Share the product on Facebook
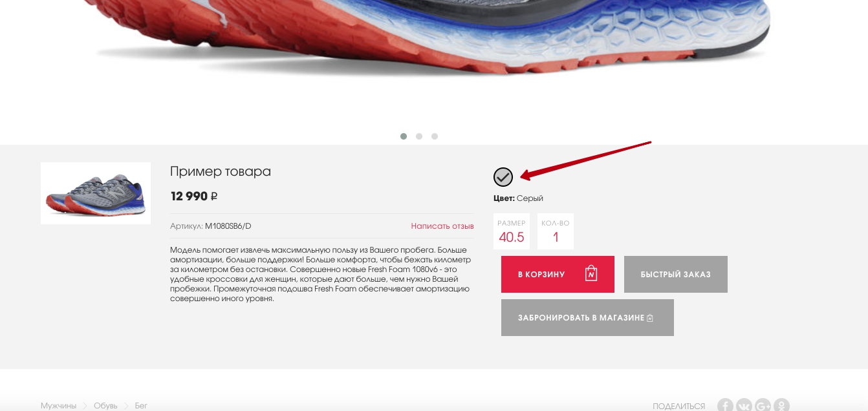This screenshot has height=411, width=868. tap(726, 405)
